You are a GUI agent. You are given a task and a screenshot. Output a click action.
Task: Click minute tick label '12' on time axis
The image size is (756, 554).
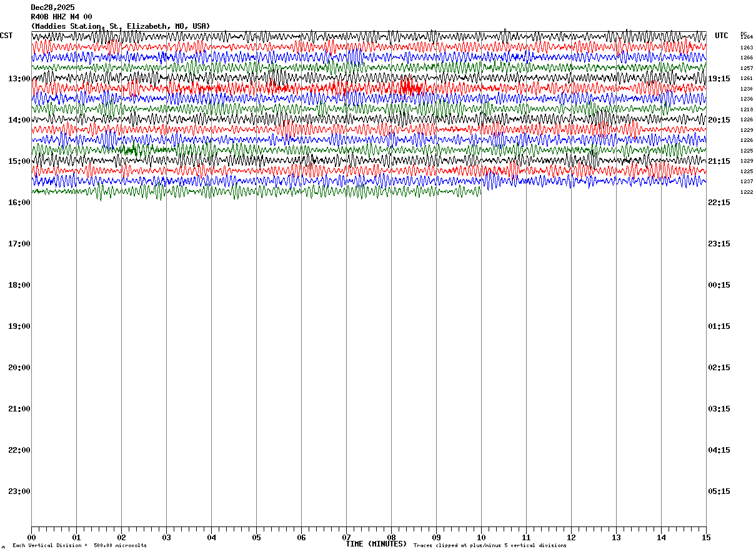tap(571, 537)
